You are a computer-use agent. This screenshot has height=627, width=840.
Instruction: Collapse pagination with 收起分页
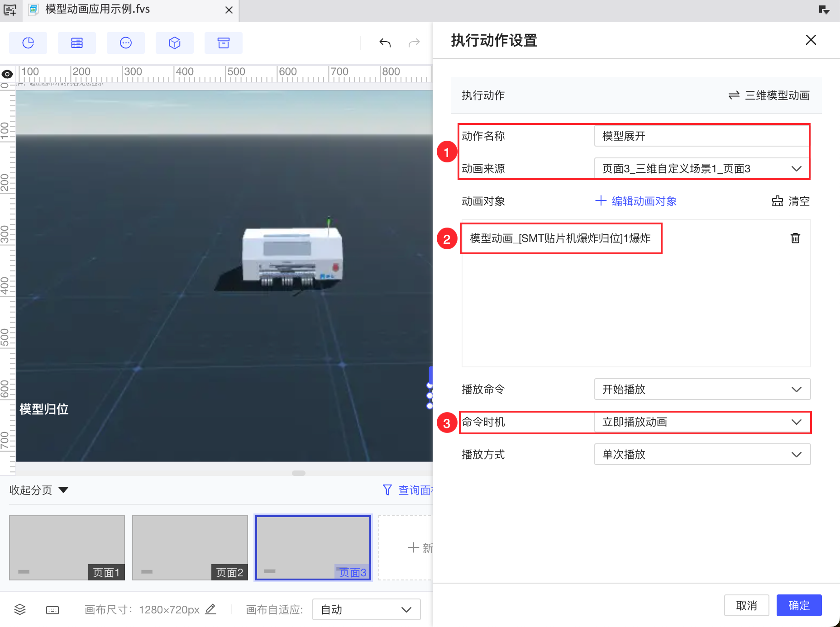38,490
